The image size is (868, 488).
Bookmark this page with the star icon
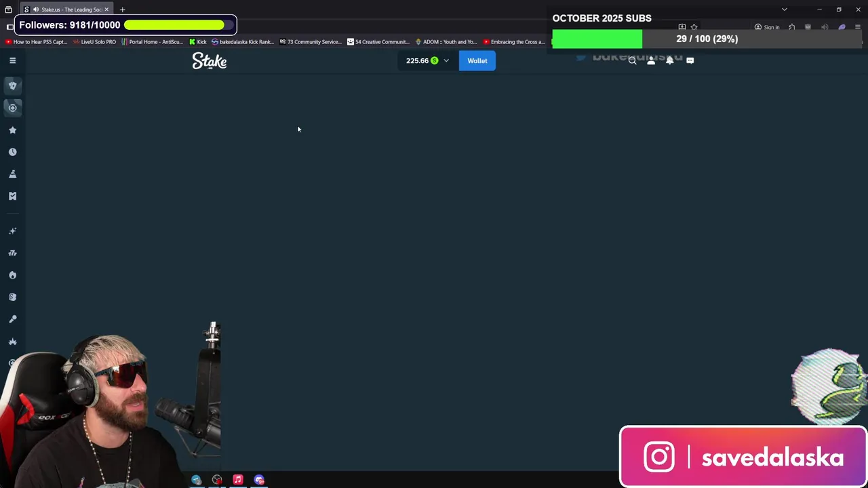[694, 27]
